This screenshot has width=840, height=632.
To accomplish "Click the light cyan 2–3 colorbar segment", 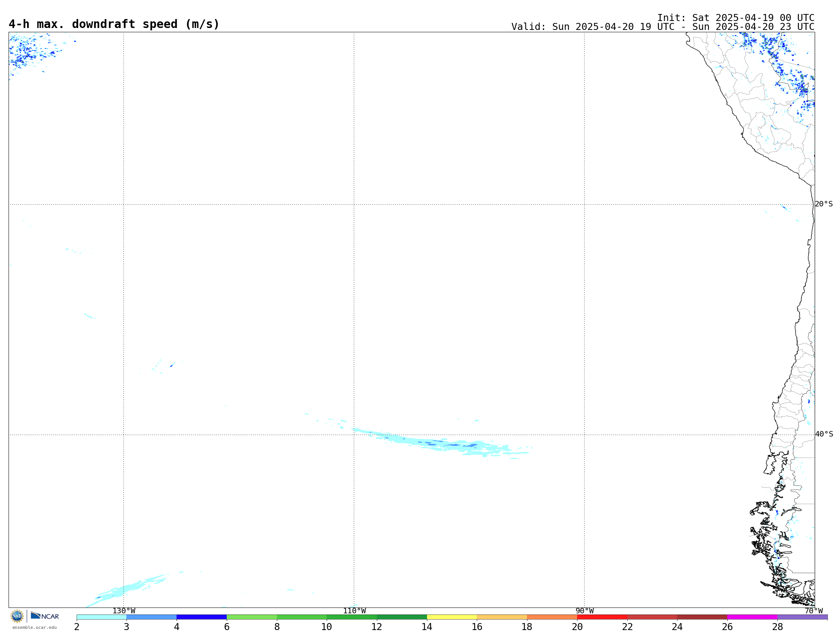I will 101,617.
